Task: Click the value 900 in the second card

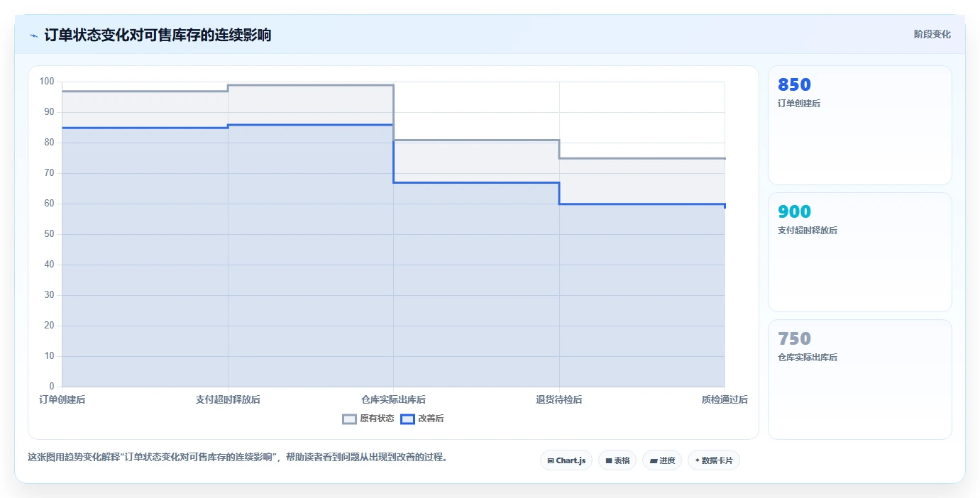Action: (x=794, y=211)
